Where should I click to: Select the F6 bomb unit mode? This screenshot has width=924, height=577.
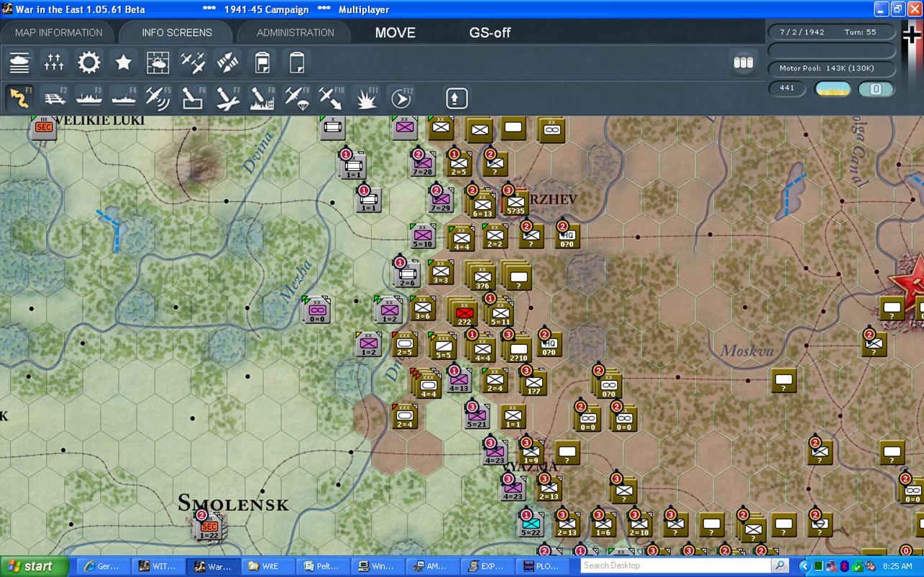point(193,98)
